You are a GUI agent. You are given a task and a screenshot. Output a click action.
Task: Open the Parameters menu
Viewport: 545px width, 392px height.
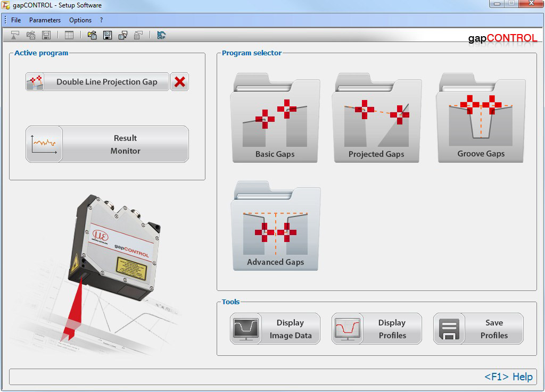click(45, 20)
